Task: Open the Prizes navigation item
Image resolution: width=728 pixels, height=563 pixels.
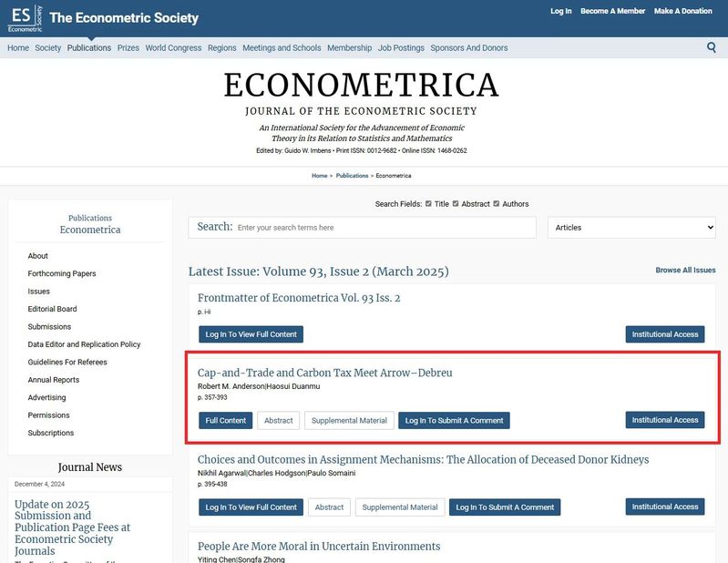Action: click(128, 47)
